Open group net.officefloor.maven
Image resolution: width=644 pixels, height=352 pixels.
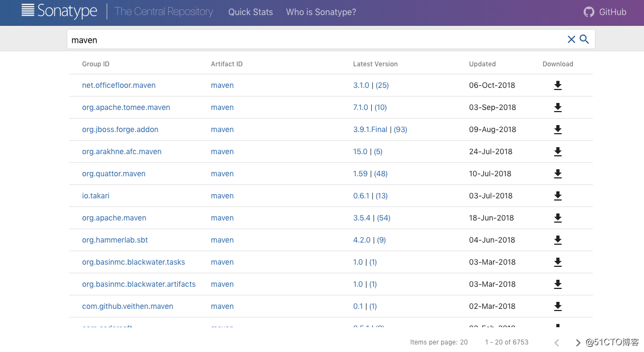(x=119, y=85)
